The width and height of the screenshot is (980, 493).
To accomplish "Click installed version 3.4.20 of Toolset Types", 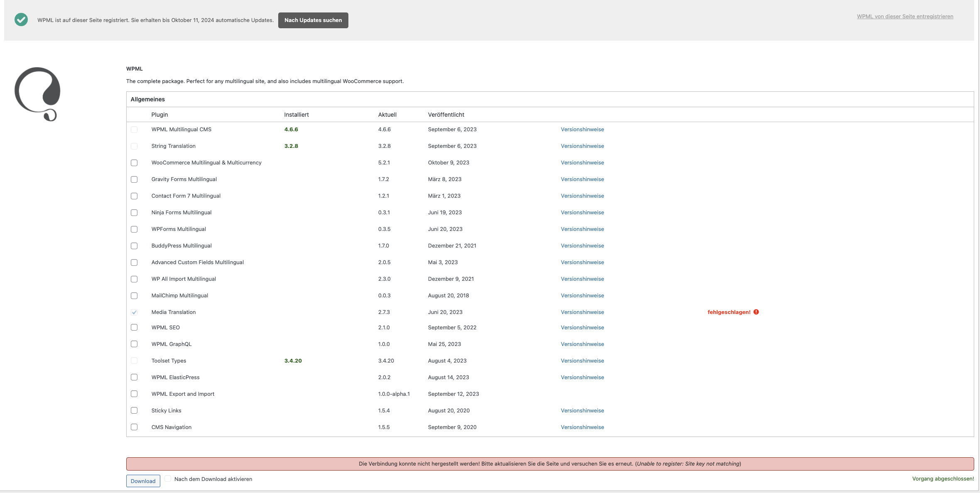I will 293,361.
